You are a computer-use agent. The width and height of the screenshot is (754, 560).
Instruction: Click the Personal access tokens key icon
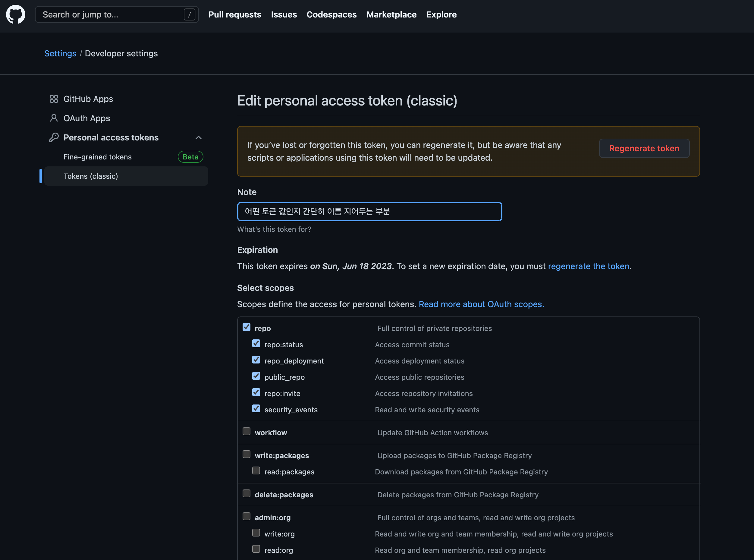[x=54, y=138]
